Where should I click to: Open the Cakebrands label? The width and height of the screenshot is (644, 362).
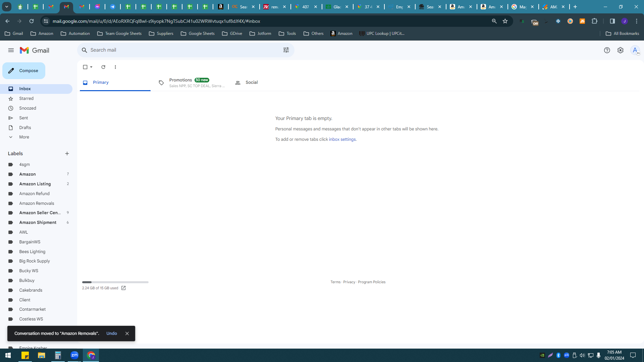[x=36, y=290]
